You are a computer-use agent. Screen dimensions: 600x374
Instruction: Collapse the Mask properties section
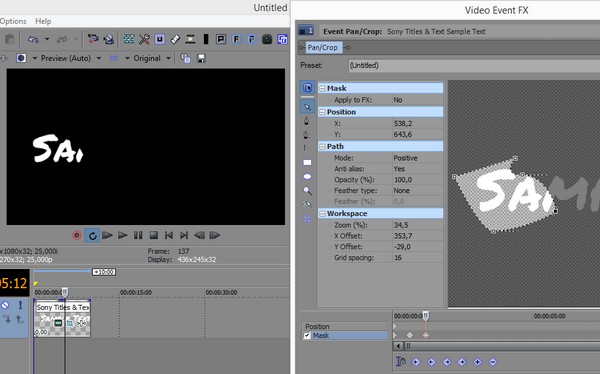tap(322, 88)
